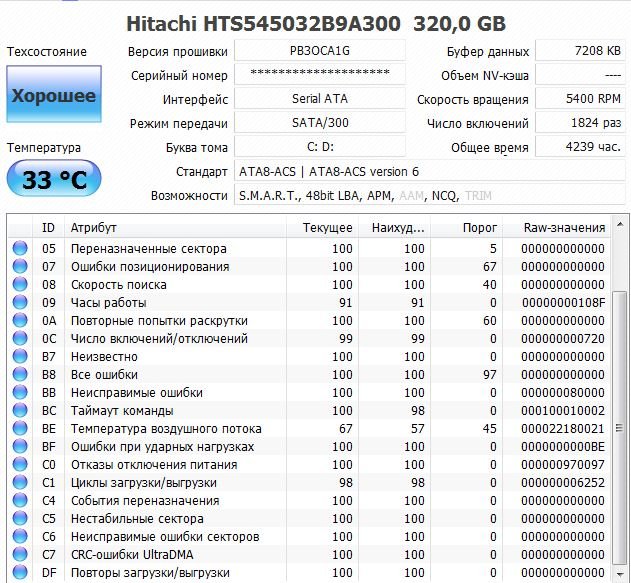The height and width of the screenshot is (583, 631).
Task: Click the firmware version field PB3OCA1G
Action: tap(320, 51)
